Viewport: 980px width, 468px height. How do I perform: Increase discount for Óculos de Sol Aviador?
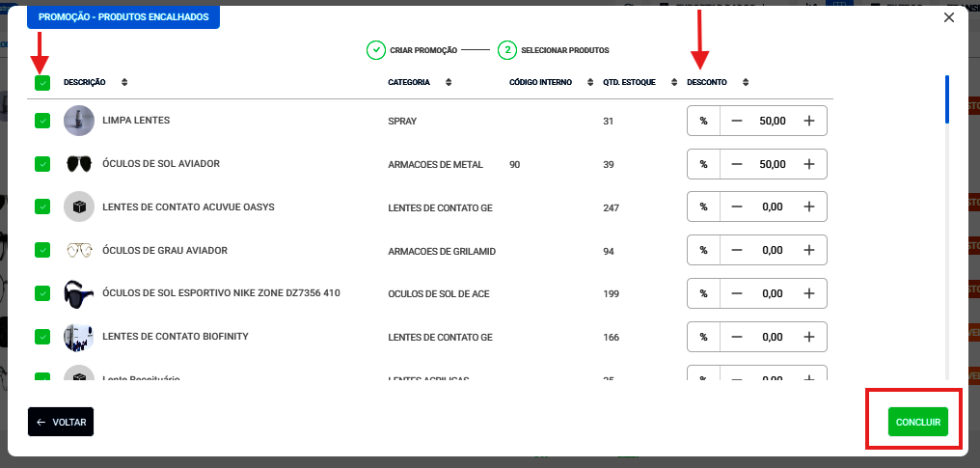click(808, 164)
